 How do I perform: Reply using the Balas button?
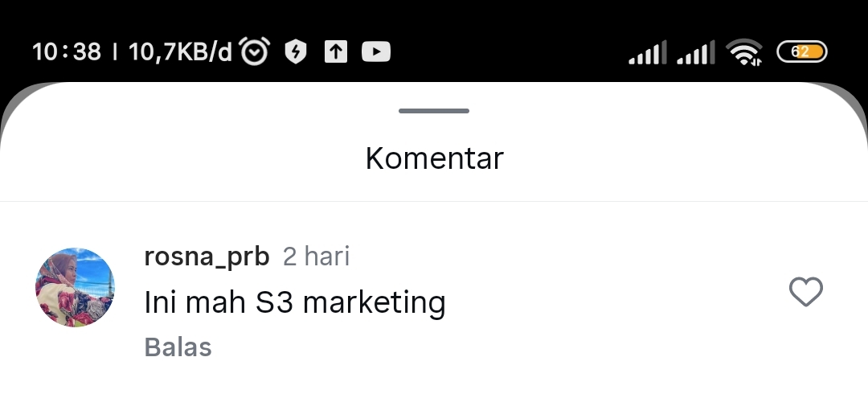pos(178,347)
